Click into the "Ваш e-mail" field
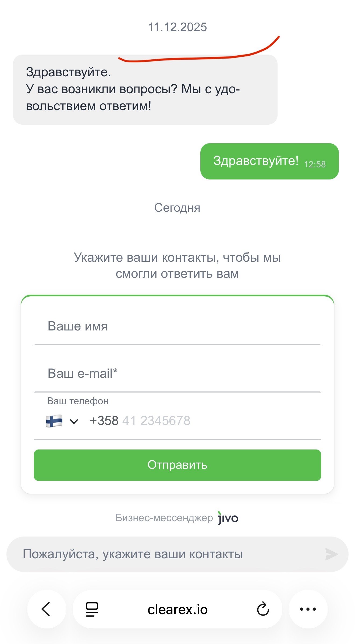Viewport: 355px width, 644px height. click(x=177, y=373)
